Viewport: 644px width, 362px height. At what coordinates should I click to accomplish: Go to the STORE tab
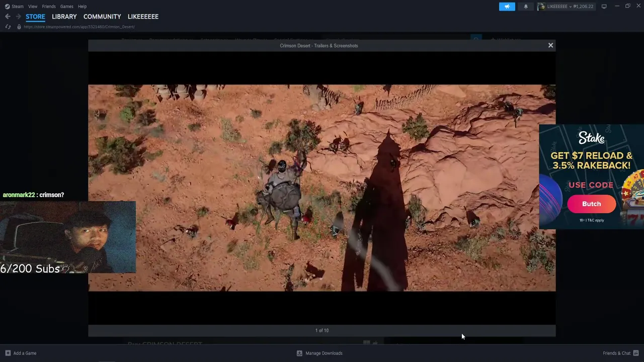click(x=35, y=17)
